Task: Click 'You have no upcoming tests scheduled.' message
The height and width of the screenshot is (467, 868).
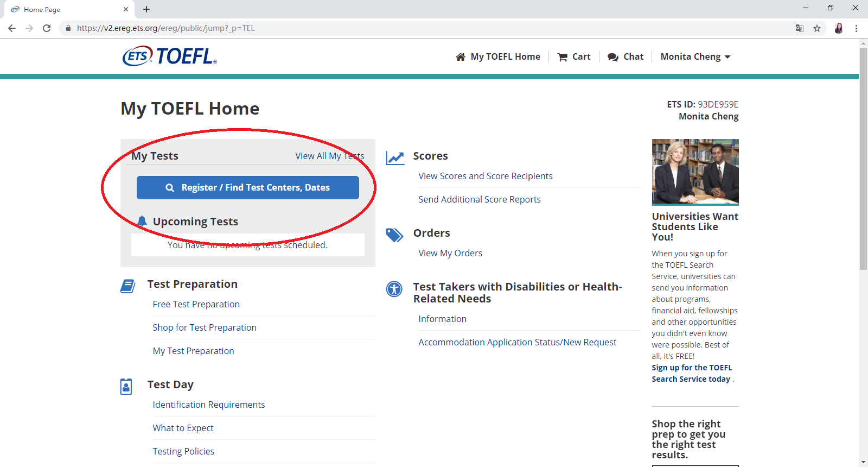Action: click(247, 245)
